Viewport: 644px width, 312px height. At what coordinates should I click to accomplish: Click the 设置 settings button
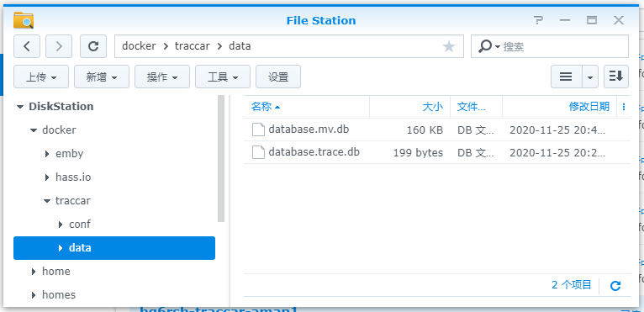pyautogui.click(x=278, y=77)
